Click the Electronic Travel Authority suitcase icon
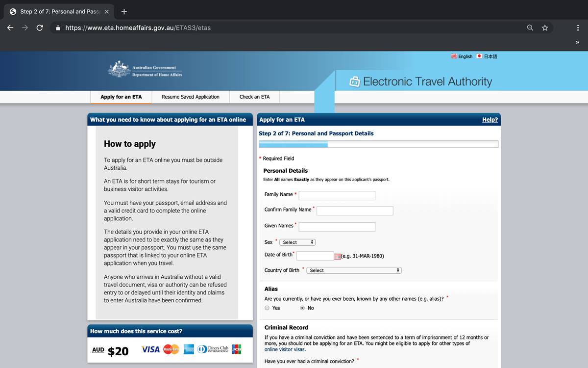The width and height of the screenshot is (588, 368). 355,81
